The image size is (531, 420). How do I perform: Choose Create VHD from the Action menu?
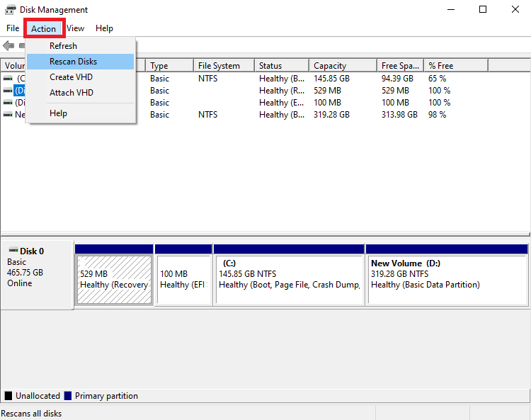point(81,77)
